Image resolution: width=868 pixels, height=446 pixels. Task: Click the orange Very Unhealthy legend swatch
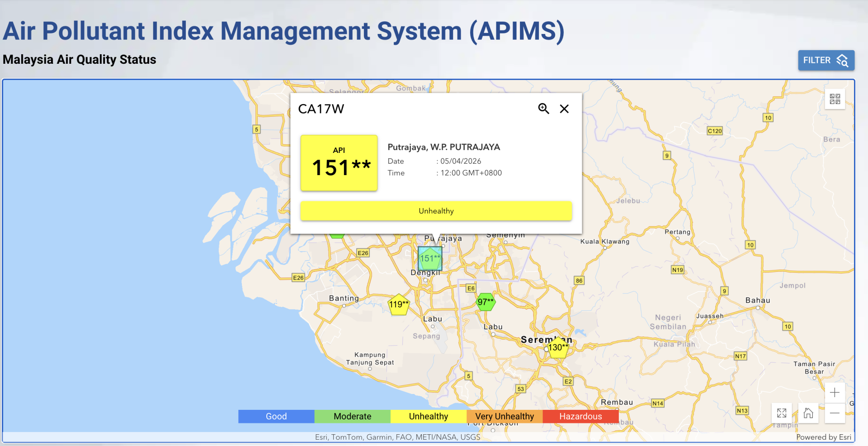tap(504, 416)
